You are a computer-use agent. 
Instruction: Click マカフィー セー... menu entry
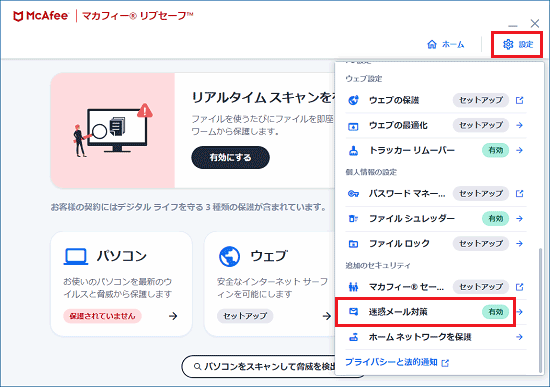[x=436, y=287]
